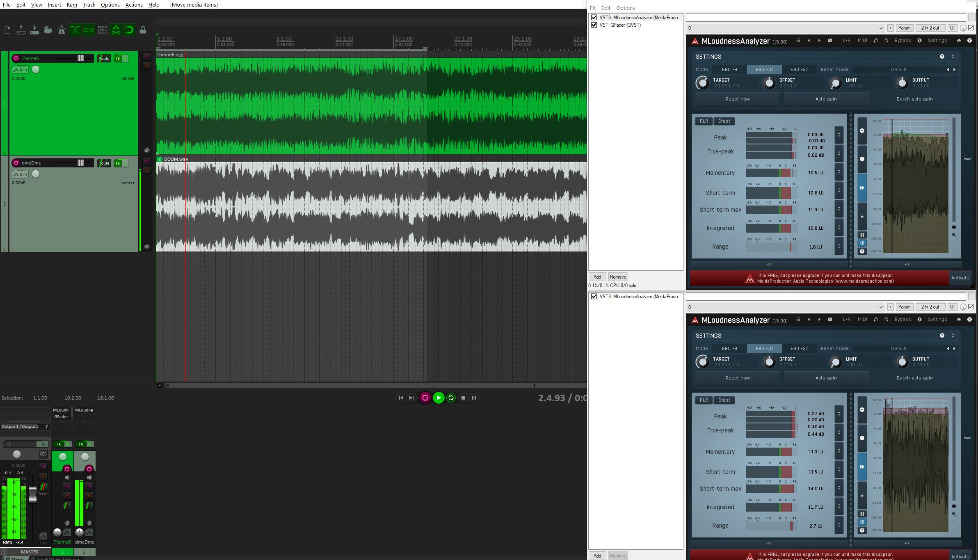Click previous preset arrow in upper MLoudnessAnalyzer header
This screenshot has width=978, height=560.
click(809, 41)
